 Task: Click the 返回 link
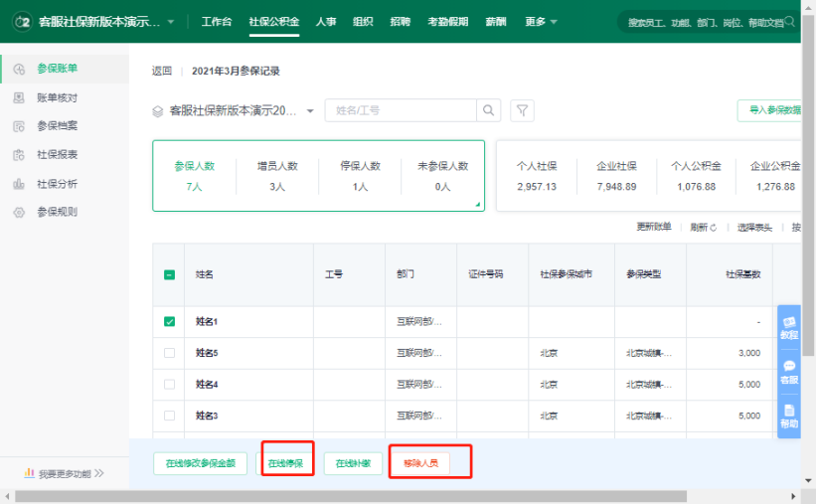(x=162, y=71)
